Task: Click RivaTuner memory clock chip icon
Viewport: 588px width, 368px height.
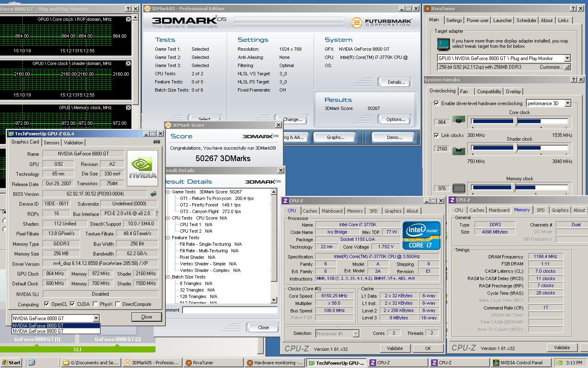Action: click(459, 188)
